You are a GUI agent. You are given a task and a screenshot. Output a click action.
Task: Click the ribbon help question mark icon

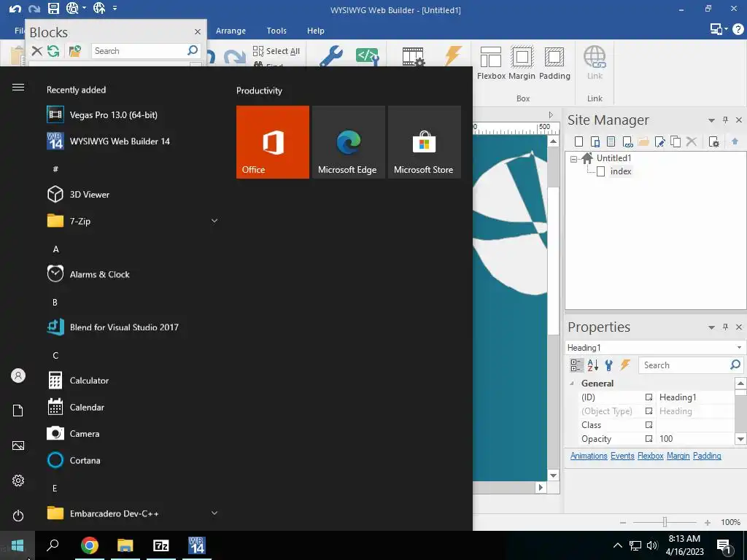click(x=738, y=29)
